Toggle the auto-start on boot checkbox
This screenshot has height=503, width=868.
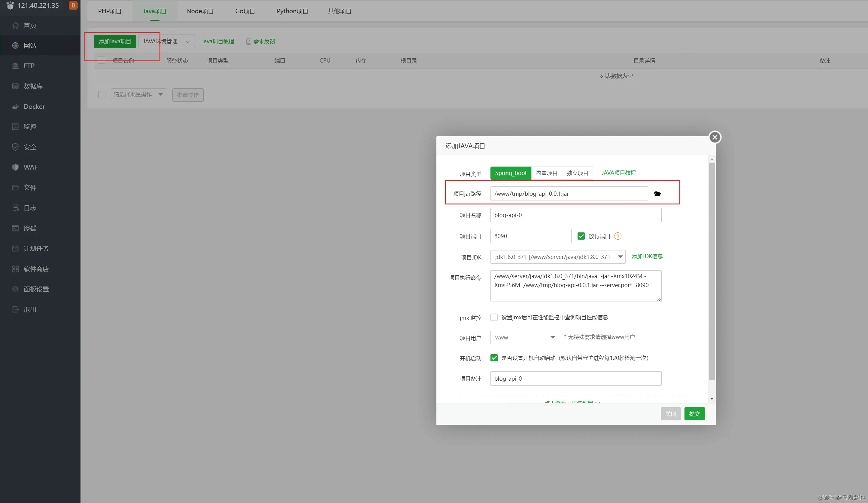point(494,358)
